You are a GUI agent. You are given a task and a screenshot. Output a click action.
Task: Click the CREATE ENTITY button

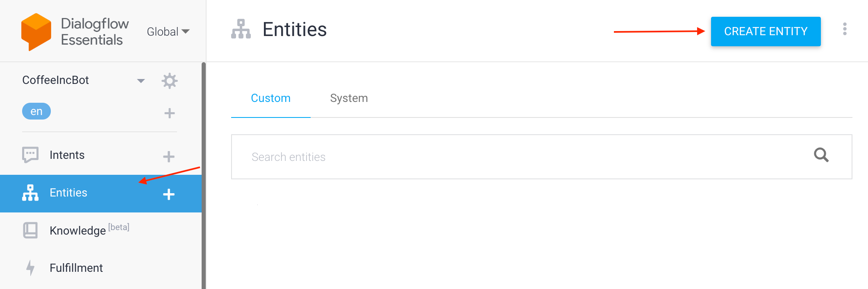766,32
